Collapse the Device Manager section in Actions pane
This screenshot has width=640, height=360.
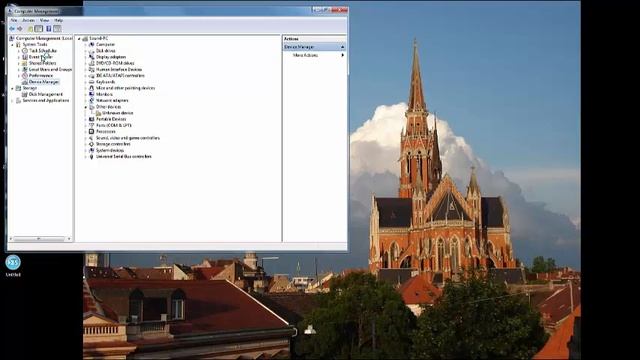pyautogui.click(x=342, y=47)
